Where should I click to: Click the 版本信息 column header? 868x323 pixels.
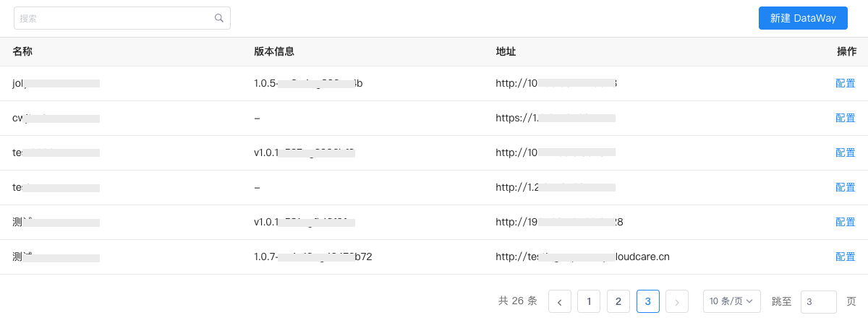(x=273, y=51)
